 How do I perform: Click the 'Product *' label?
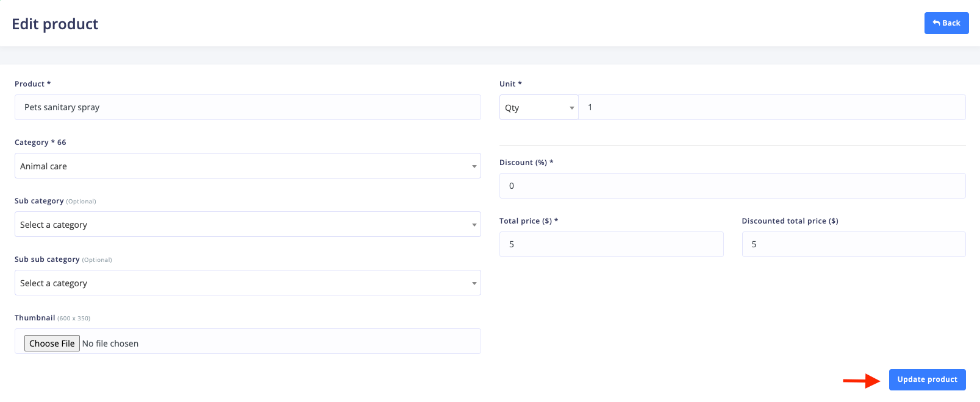coord(32,84)
